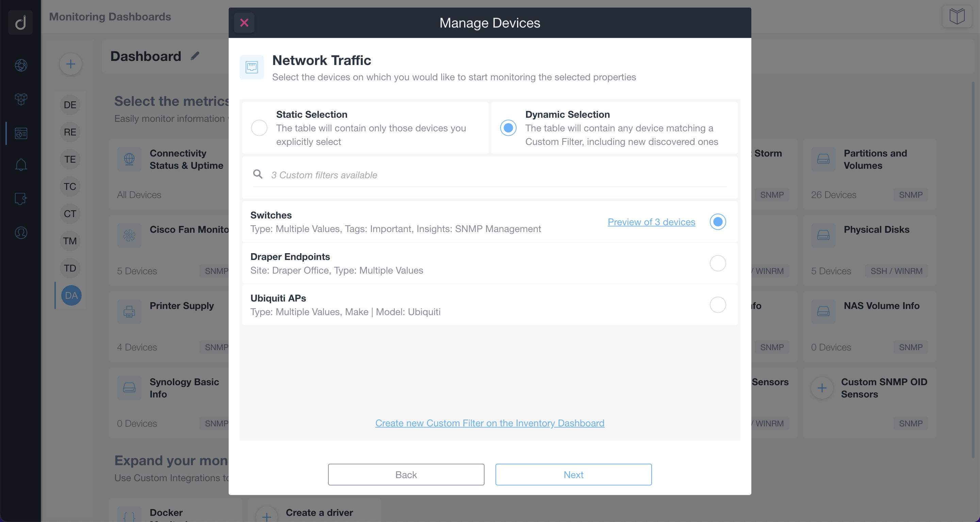Choose the Ubiquiti APs filter radio
The height and width of the screenshot is (522, 980).
pos(718,305)
